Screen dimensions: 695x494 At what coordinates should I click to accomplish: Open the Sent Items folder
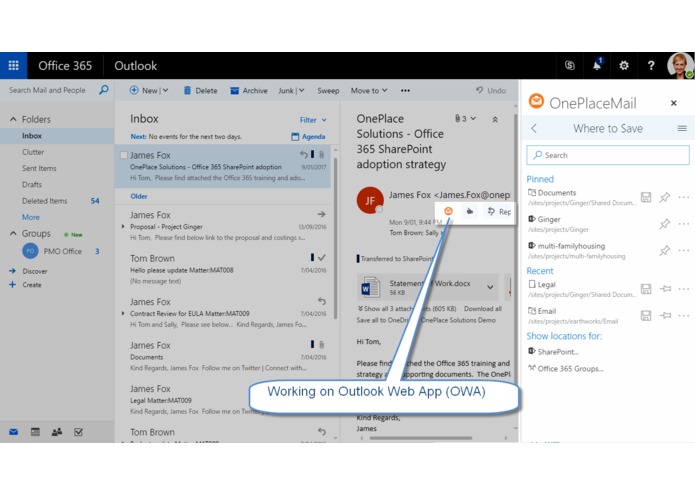tap(39, 168)
